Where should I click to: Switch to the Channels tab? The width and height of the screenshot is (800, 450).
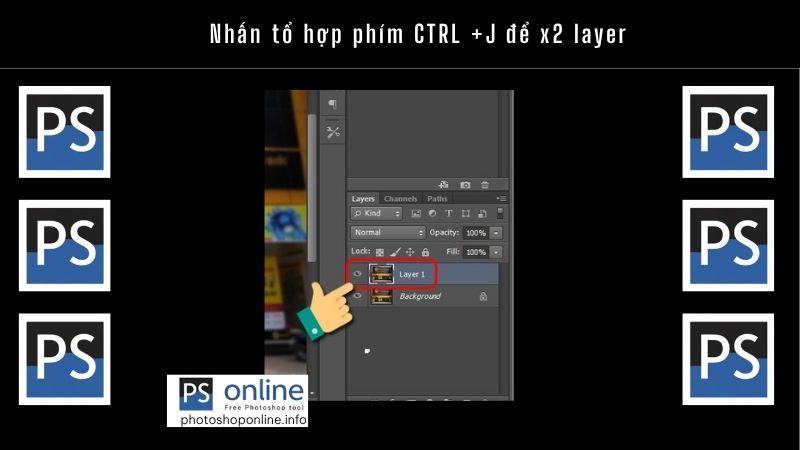[x=401, y=198]
